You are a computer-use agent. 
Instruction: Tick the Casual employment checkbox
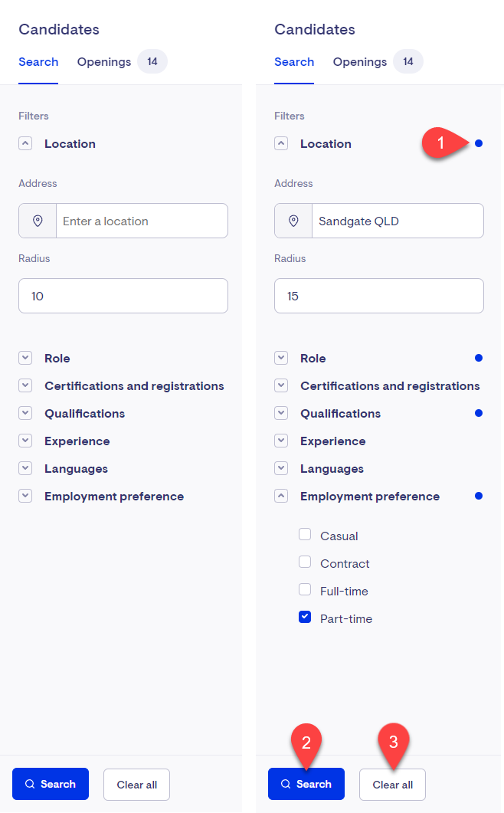click(305, 535)
